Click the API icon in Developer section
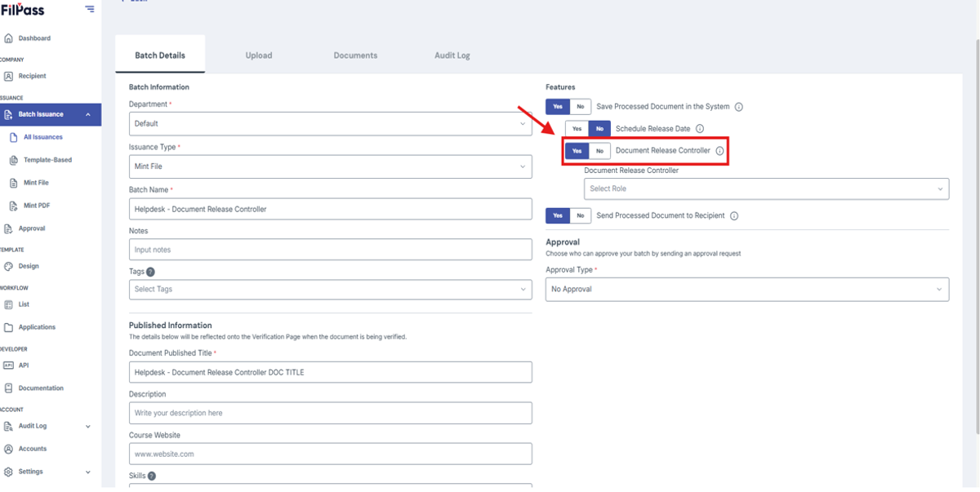Image resolution: width=980 pixels, height=492 pixels. 8,366
